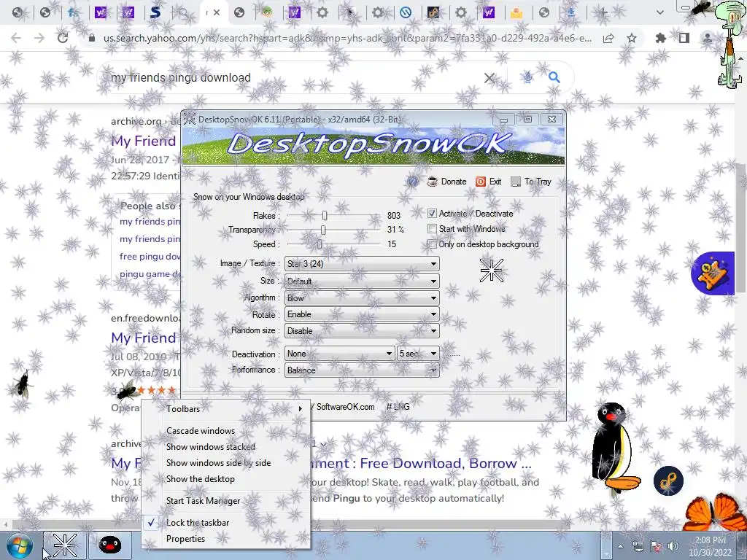Screen dimensions: 747x560
Task: Reload the page with the browser refresh icon
Action: click(63, 38)
